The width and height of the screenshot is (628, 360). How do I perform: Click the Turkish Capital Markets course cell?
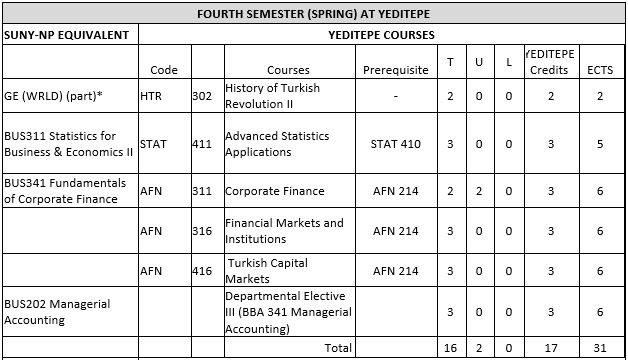point(290,270)
